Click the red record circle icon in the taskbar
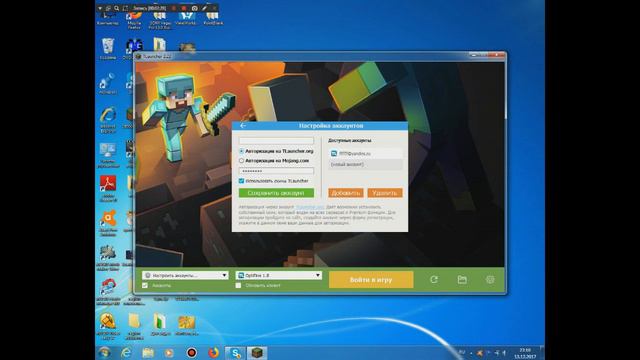This screenshot has height=360, width=640. pos(191,353)
